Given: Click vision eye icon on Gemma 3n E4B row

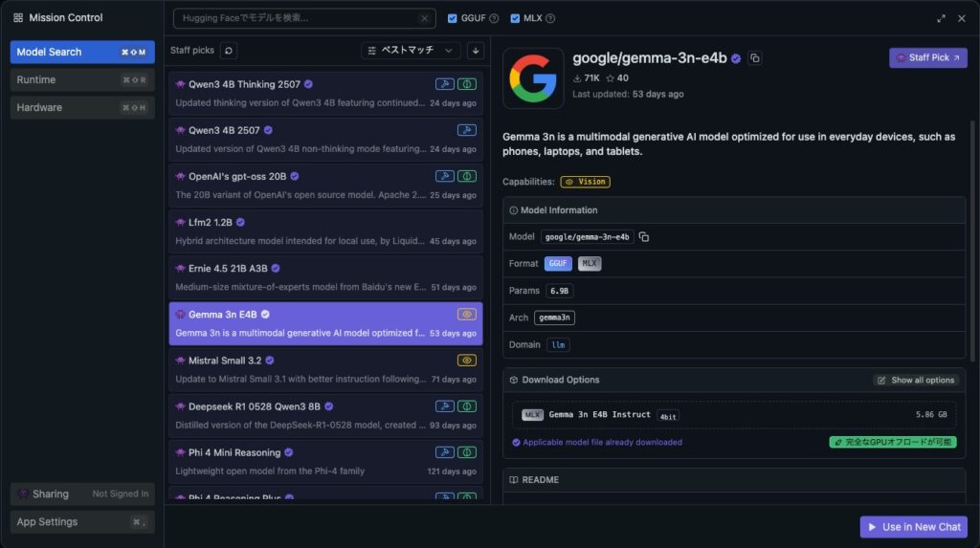Looking at the screenshot, I should point(467,315).
